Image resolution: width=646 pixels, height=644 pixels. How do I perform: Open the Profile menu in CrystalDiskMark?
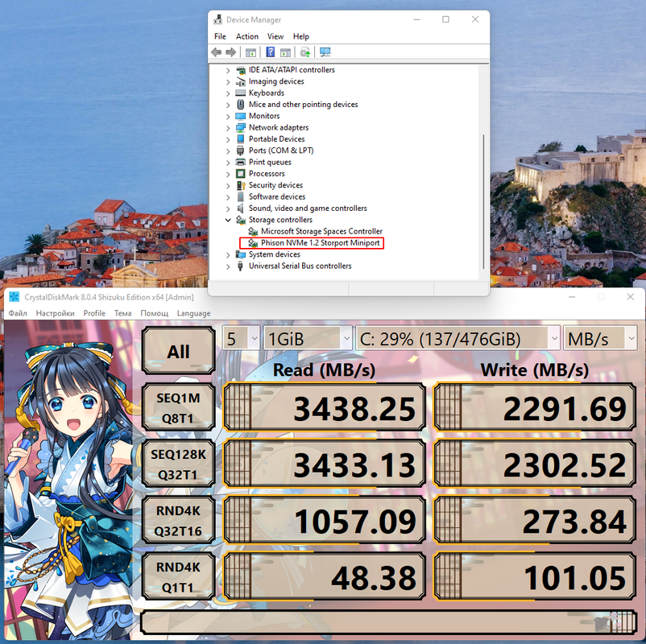[94, 313]
